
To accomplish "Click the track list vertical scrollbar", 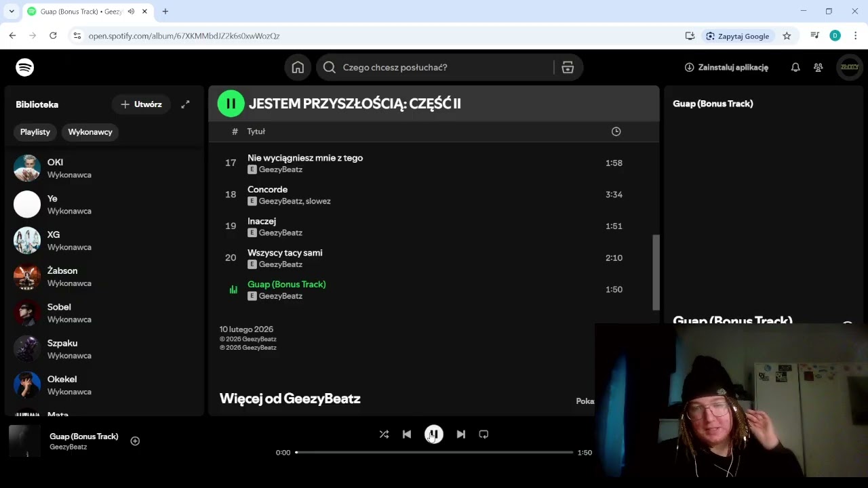I will point(656,272).
